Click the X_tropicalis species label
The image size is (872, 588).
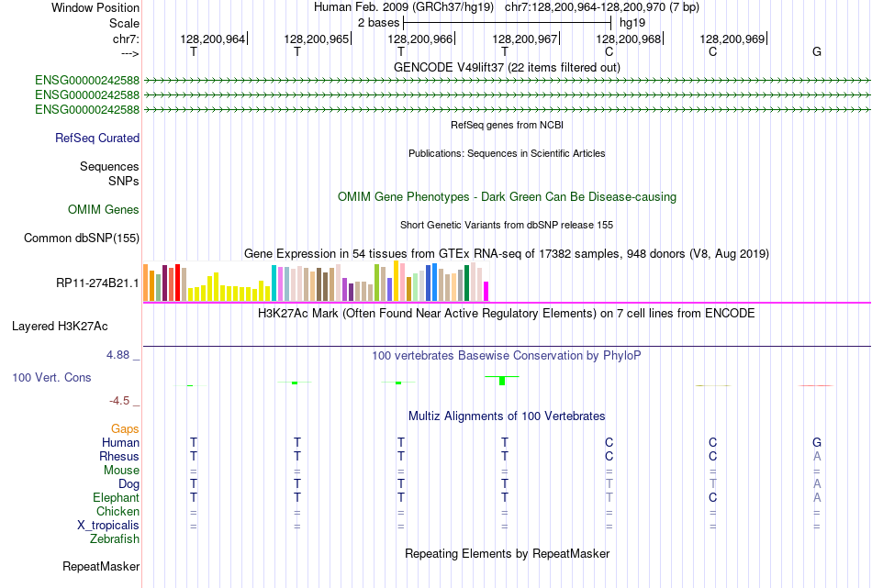pyautogui.click(x=108, y=526)
